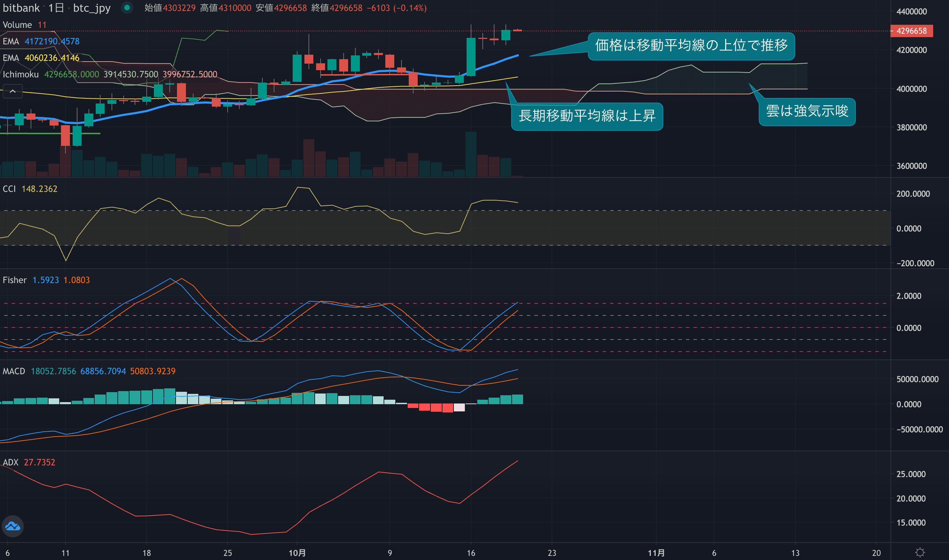This screenshot has height=560, width=949.
Task: Select the ADX indicator legend
Action: pos(11,462)
